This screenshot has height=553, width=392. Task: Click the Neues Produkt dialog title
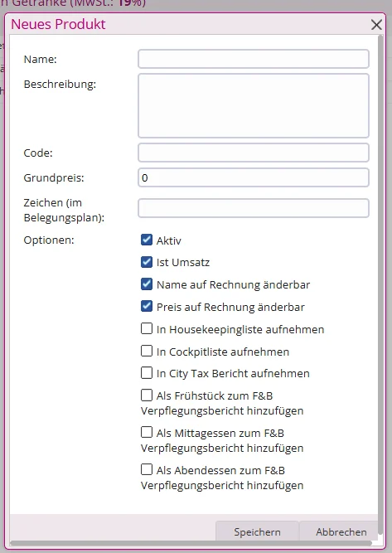58,24
